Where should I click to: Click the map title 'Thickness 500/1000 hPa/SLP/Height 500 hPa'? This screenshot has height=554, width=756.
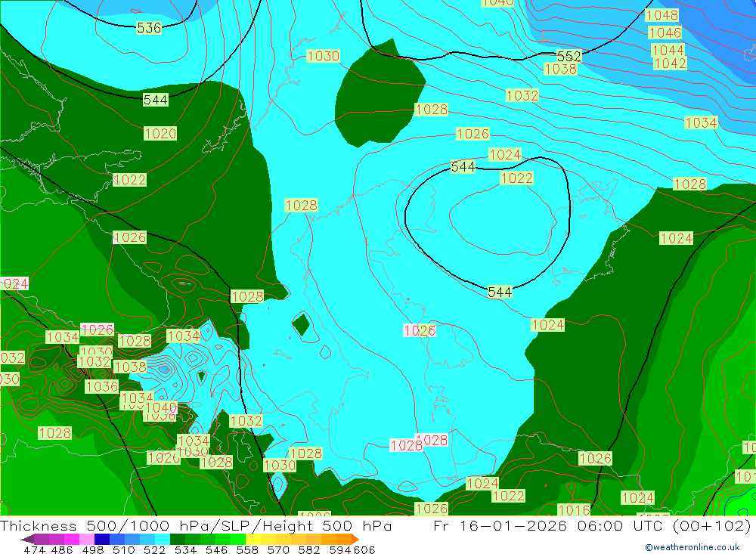pyautogui.click(x=196, y=525)
